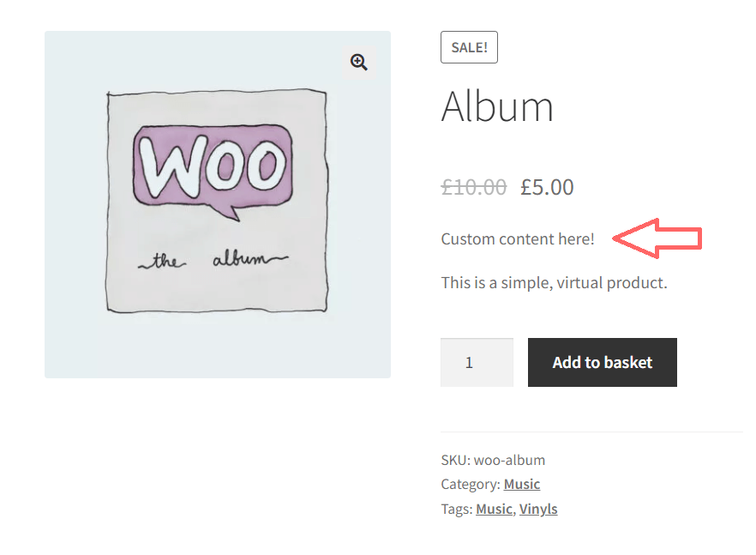The image size is (756, 555).
Task: Click the simple virtual product description
Action: pos(555,281)
